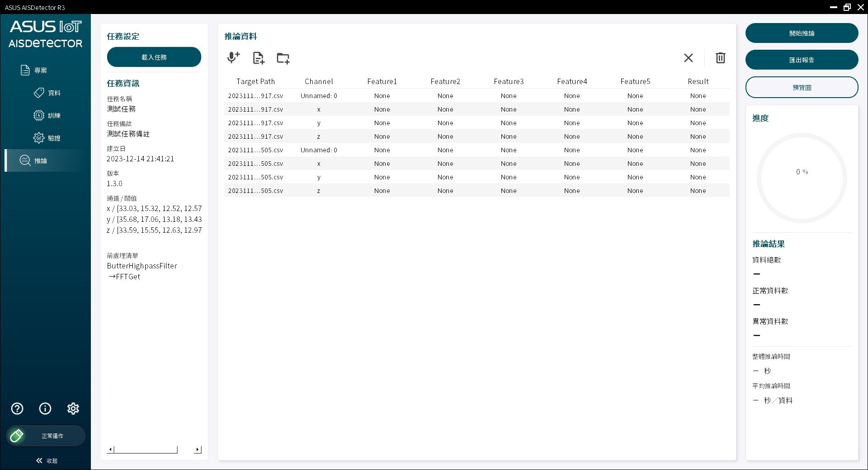Click the 開始推論 start inference button
This screenshot has width=868, height=470.
tap(802, 33)
